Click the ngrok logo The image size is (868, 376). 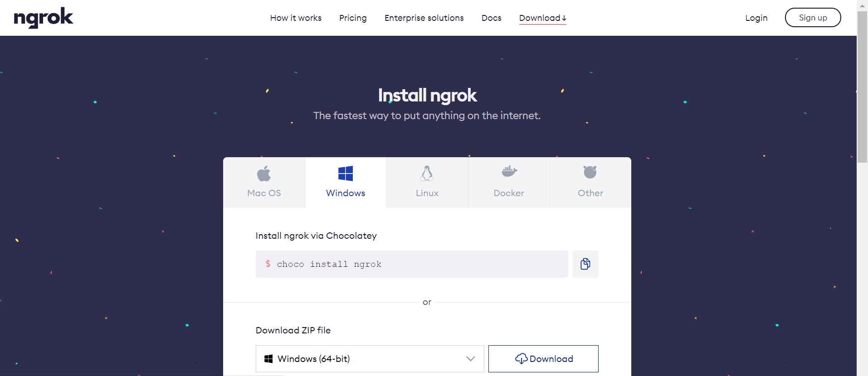44,18
